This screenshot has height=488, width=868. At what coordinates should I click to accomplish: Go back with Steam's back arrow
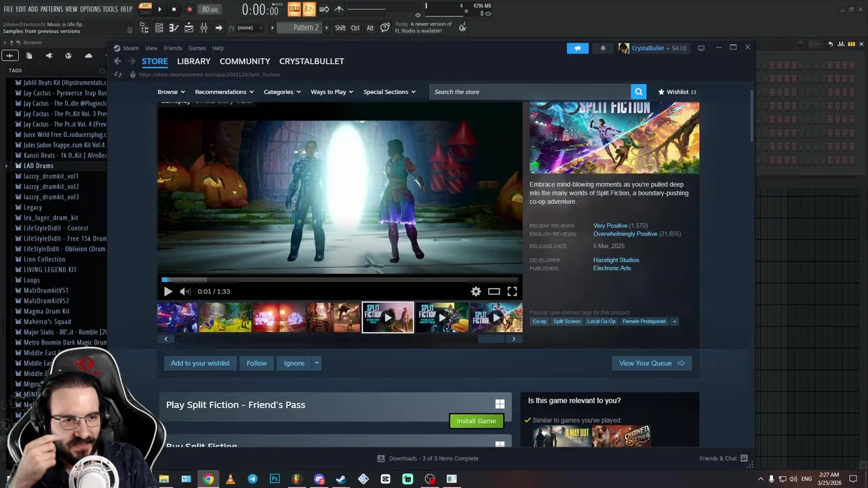(117, 61)
